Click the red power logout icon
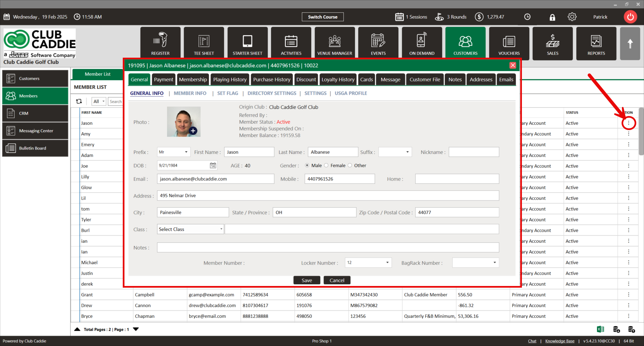This screenshot has height=346, width=644. coord(631,17)
